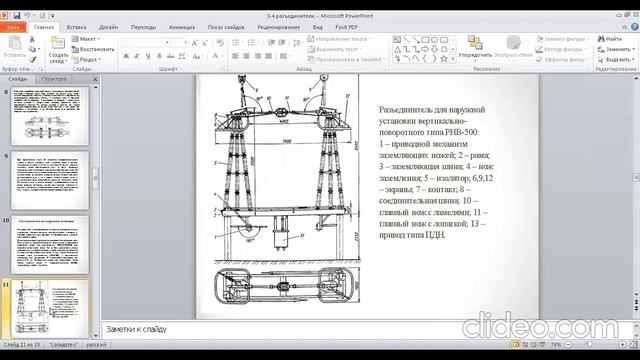This screenshot has height=360, width=640.
Task: Decrease font size with the smaller A icon
Action: pos(205,43)
